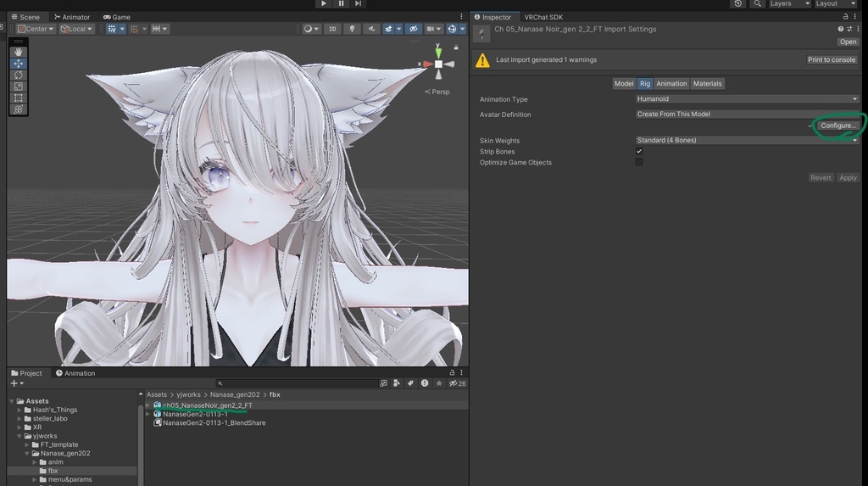Screen dimensions: 868x486
Task: Select the Rect tool
Action: point(19,98)
